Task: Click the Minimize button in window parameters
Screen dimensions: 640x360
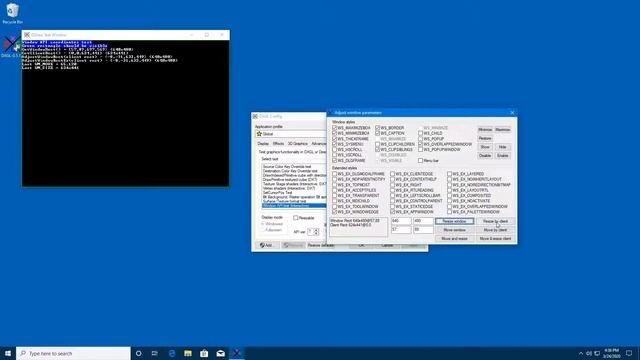Action: click(x=485, y=129)
